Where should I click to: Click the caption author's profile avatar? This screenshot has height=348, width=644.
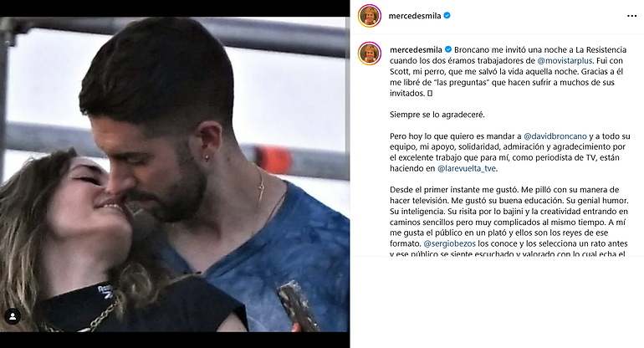point(369,54)
